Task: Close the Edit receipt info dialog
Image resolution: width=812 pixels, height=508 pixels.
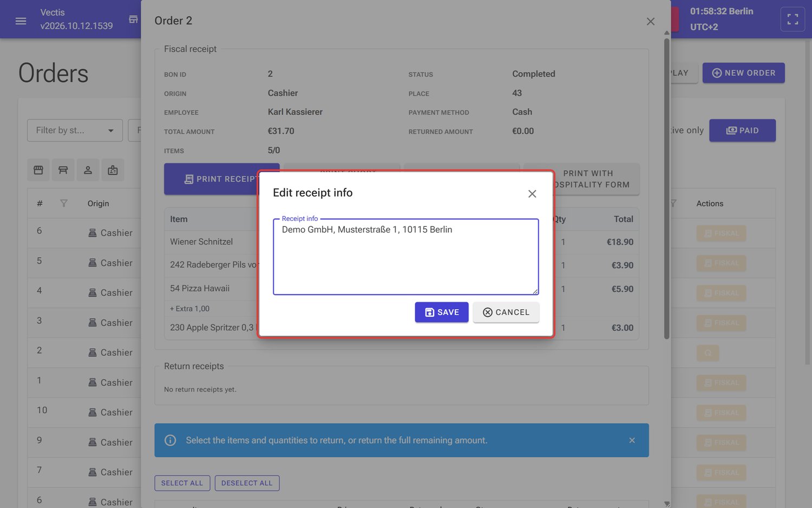Action: click(532, 194)
